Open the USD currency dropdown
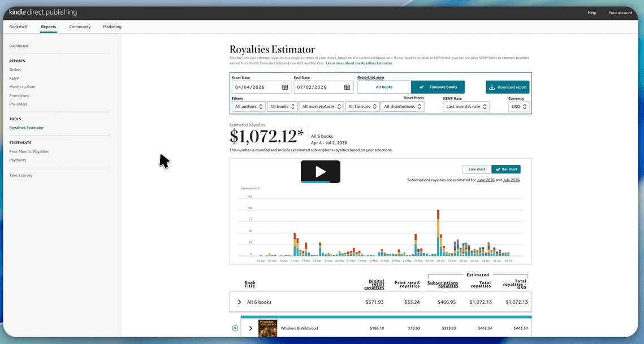Viewport: 644px width, 344px height. [x=518, y=107]
